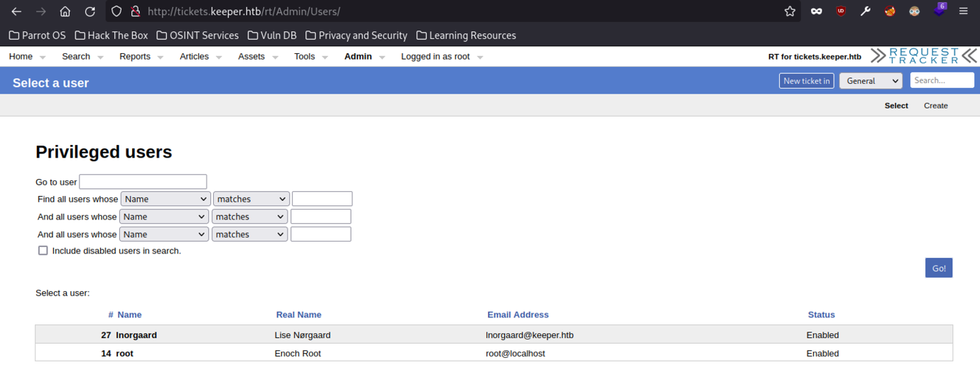The image size is (980, 375).
Task: Click first search criteria value field
Action: [x=322, y=199]
